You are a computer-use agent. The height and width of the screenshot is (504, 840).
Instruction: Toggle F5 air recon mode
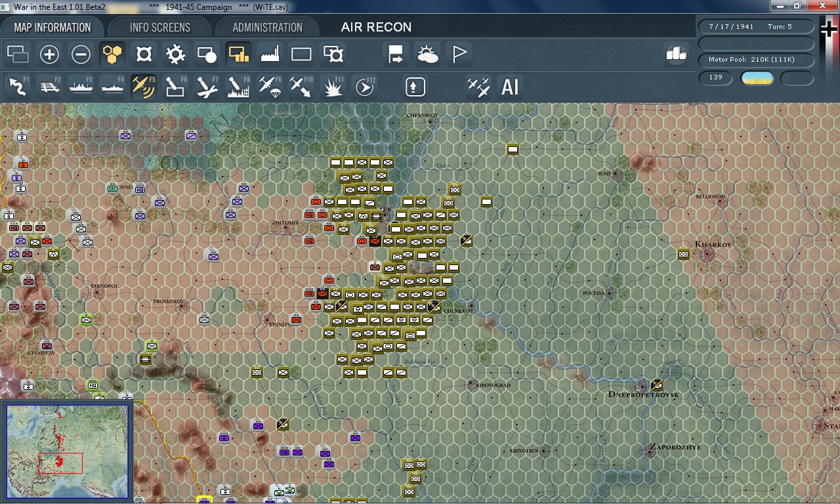pos(144,87)
